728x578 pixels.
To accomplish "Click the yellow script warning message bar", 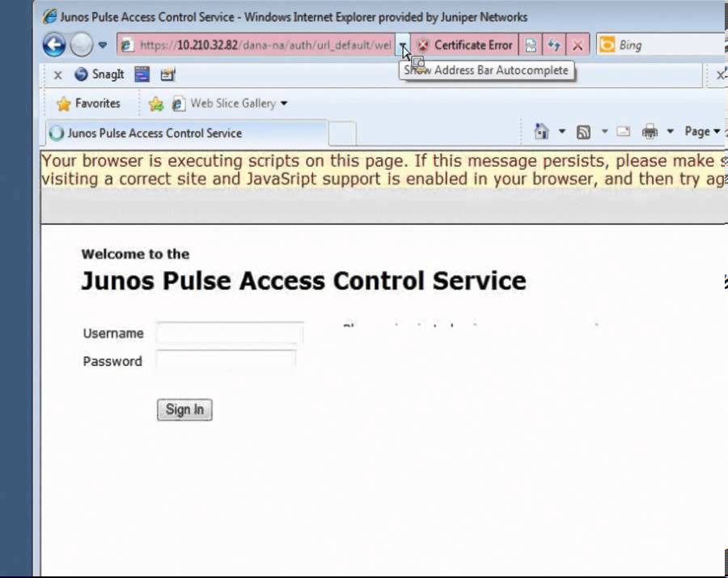I will 383,169.
